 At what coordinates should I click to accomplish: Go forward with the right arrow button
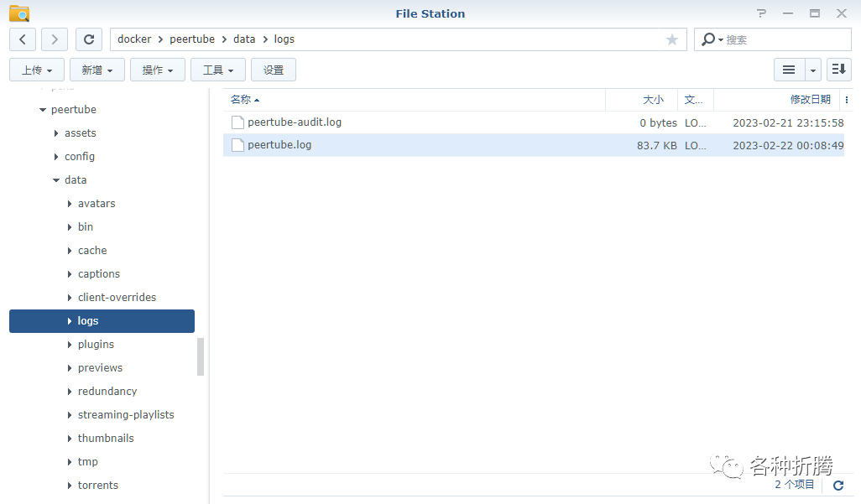pos(55,39)
